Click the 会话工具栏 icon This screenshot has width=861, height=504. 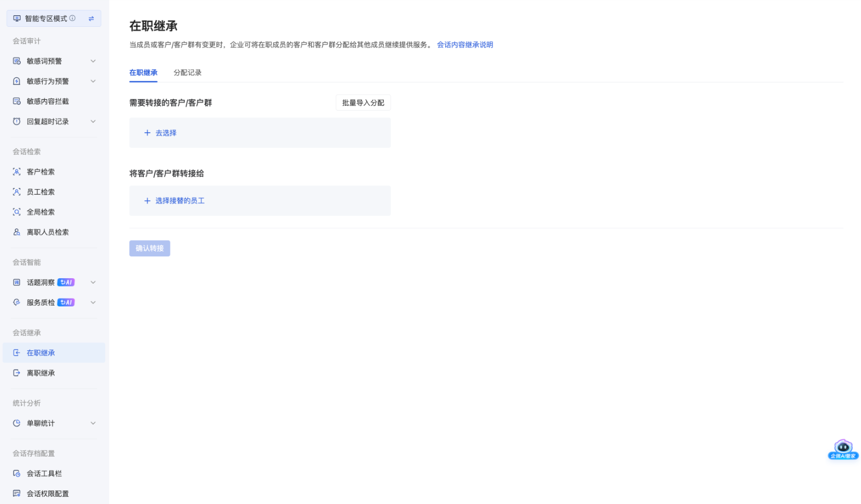(17, 474)
